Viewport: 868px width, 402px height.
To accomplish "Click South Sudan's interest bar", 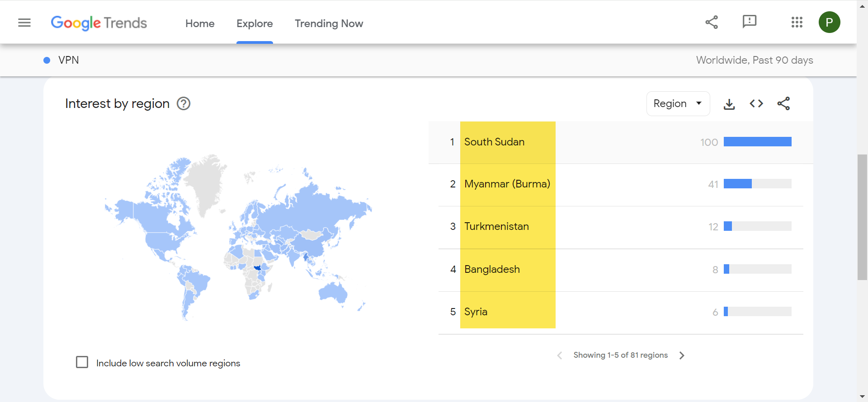I will [x=758, y=142].
